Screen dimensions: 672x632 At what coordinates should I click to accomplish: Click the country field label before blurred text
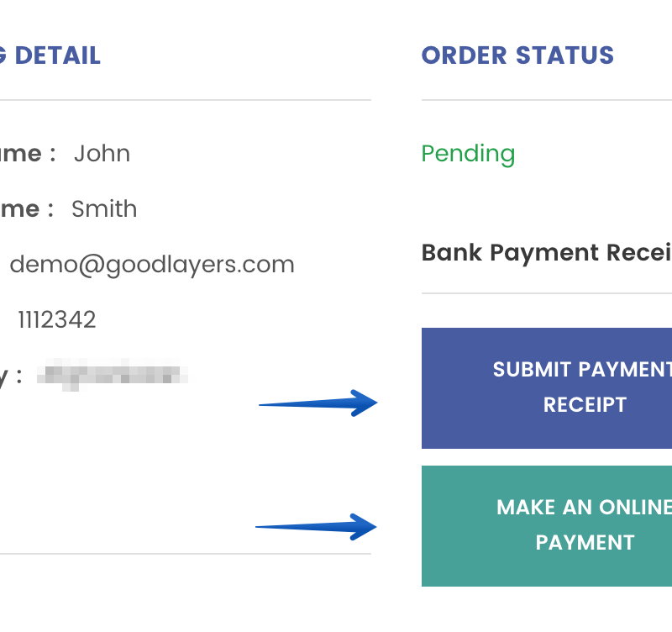pos(10,376)
